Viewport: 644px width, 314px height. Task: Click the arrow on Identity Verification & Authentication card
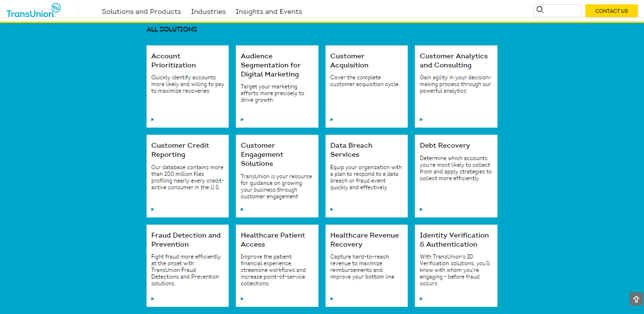pyautogui.click(x=421, y=299)
